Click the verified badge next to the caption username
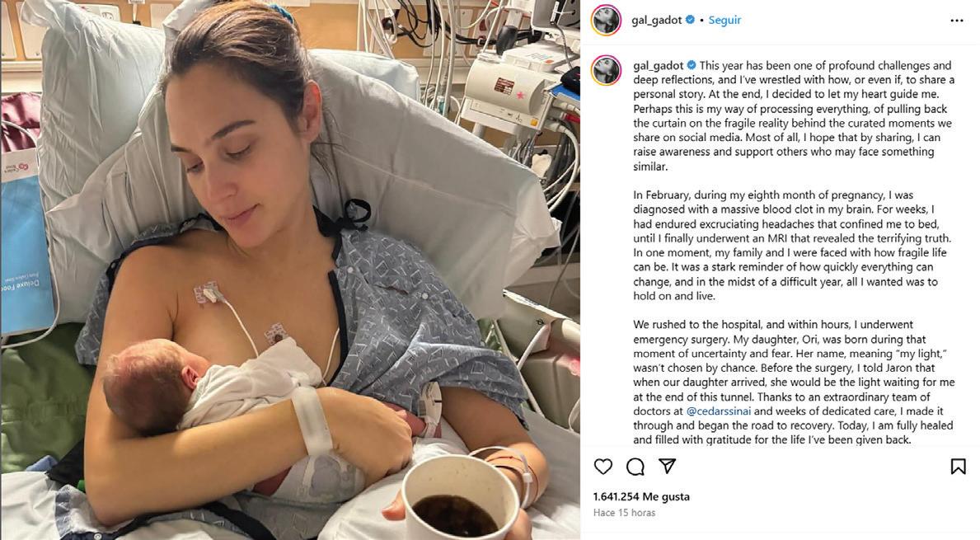This screenshot has width=980, height=540. pos(692,65)
